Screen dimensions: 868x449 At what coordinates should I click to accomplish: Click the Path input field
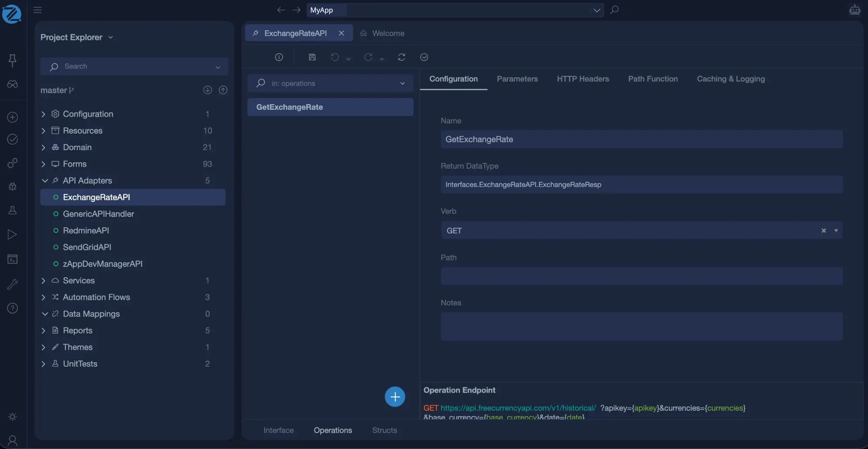[641, 276]
